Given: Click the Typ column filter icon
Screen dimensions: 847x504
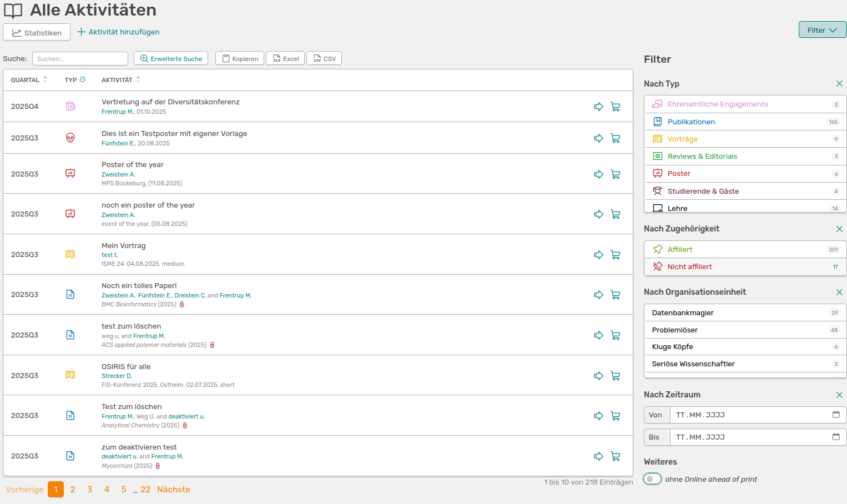Looking at the screenshot, I should pyautogui.click(x=83, y=79).
